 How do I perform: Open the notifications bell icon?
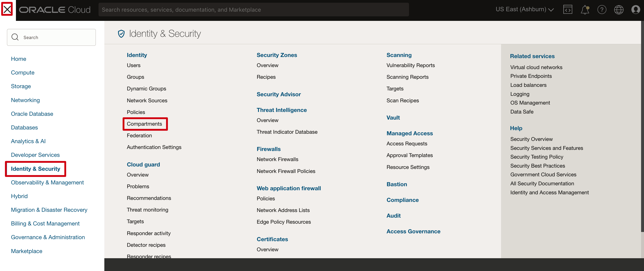pos(585,9)
